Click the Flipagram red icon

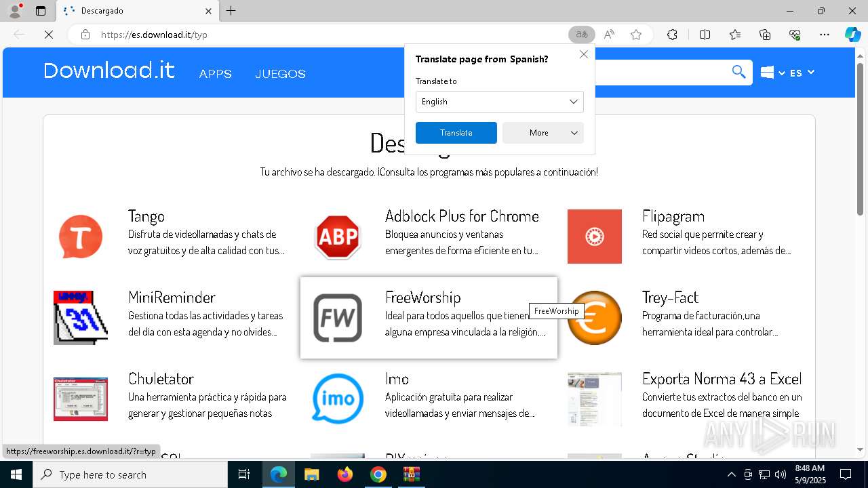(595, 237)
